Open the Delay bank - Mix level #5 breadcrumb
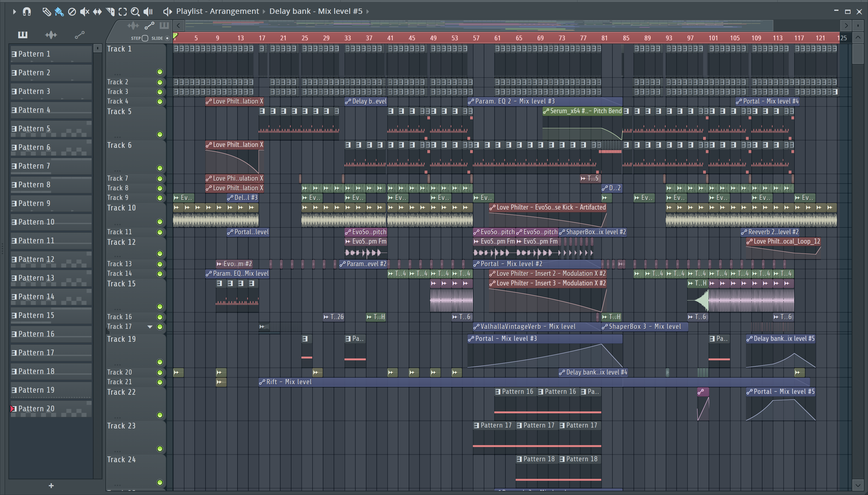 pyautogui.click(x=316, y=11)
